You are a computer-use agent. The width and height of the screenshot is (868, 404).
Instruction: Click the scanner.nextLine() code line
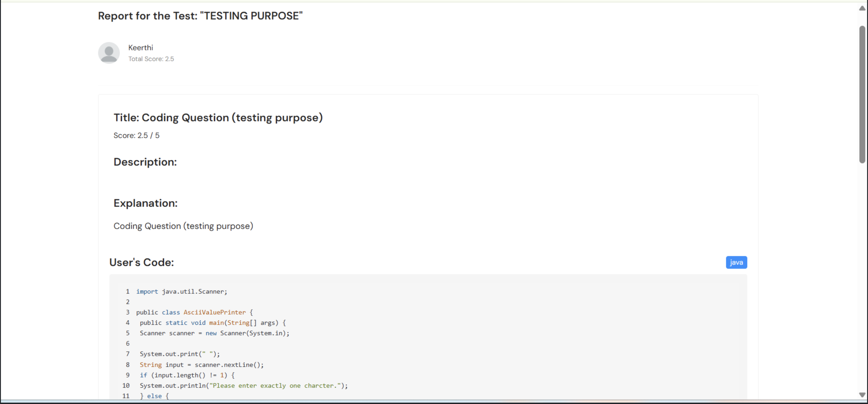coord(201,365)
